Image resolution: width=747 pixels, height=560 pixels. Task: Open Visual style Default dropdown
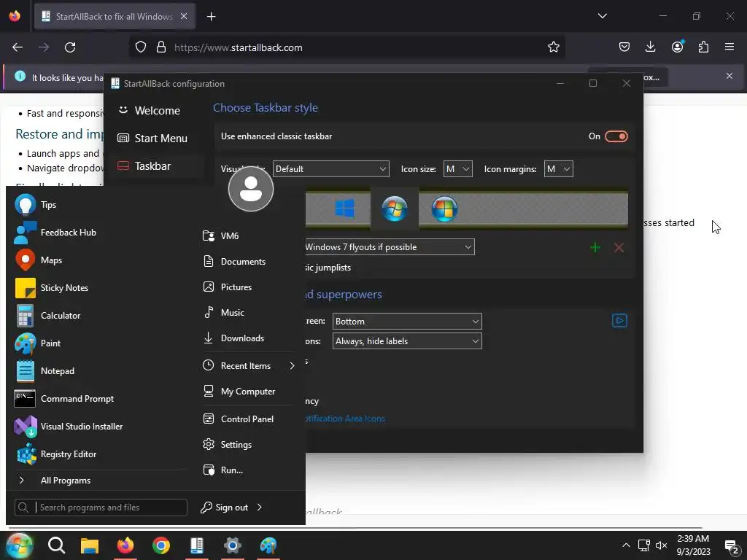tap(330, 169)
